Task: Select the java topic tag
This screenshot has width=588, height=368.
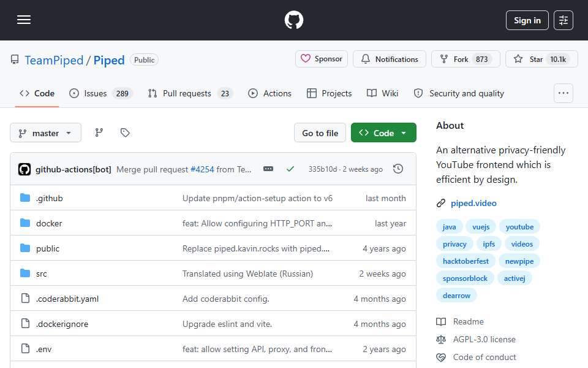Action: 449,227
